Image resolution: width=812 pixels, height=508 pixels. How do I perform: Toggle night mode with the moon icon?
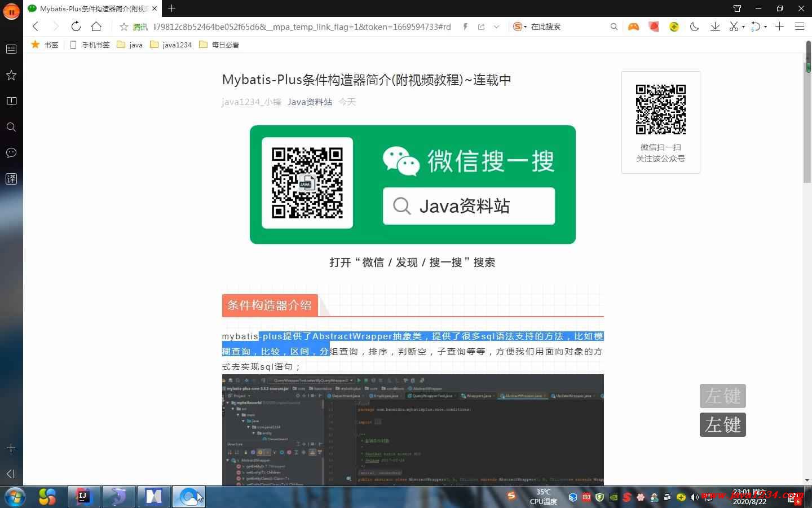[695, 27]
